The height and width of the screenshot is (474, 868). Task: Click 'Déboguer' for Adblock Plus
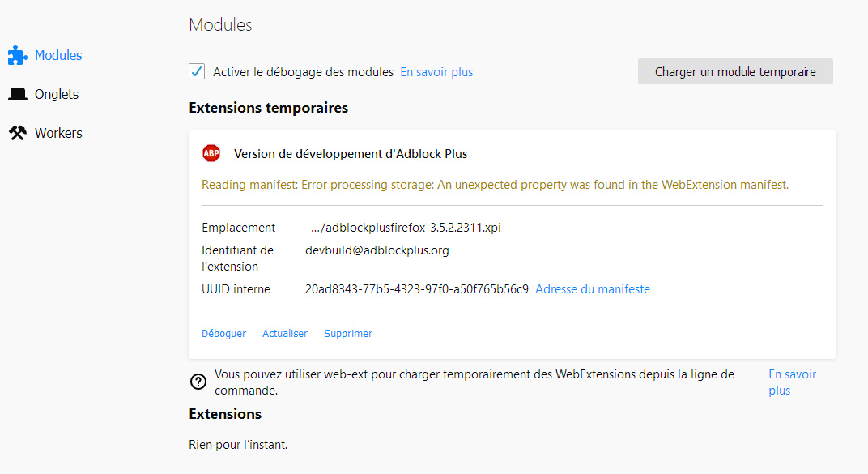pyautogui.click(x=223, y=334)
